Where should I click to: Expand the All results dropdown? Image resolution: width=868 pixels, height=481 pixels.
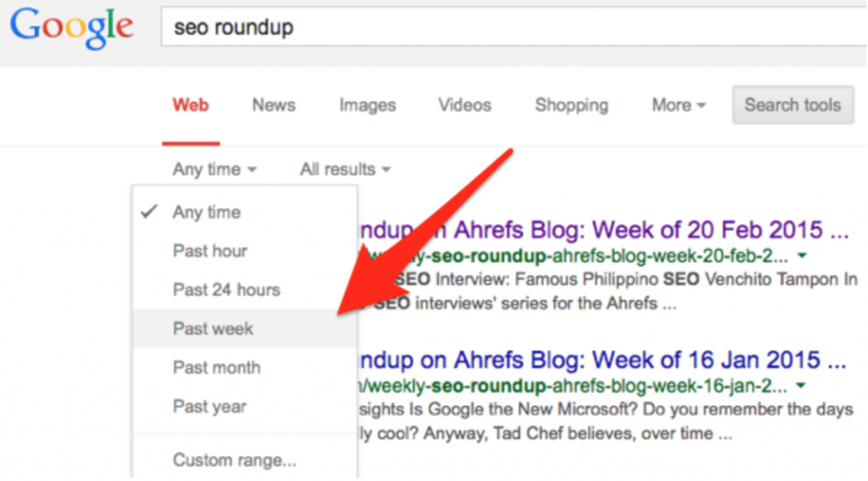[x=345, y=169]
